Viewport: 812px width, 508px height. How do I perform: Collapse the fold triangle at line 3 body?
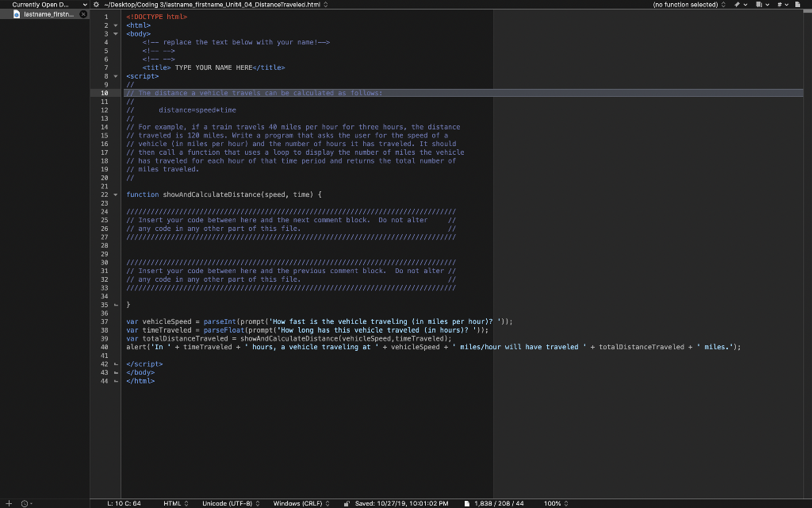116,33
